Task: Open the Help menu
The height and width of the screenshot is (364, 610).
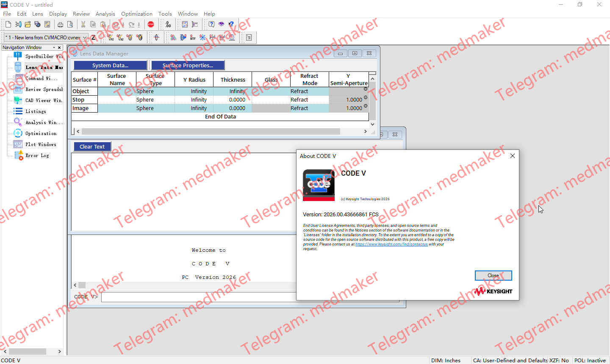Action: click(209, 14)
